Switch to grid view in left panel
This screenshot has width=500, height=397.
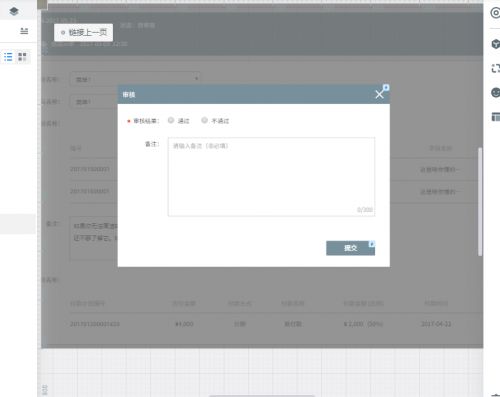(22, 57)
